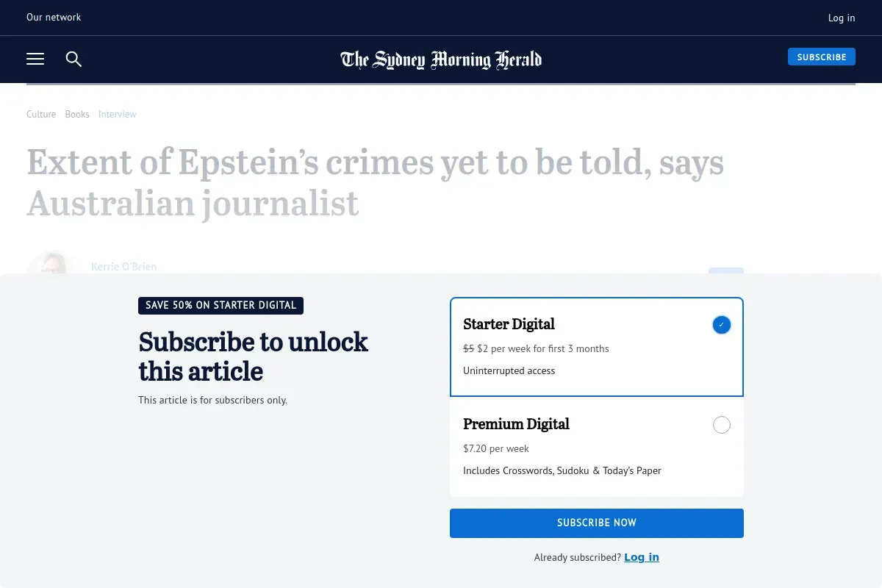
Task: Click the Epstein article headline
Action: [x=376, y=183]
